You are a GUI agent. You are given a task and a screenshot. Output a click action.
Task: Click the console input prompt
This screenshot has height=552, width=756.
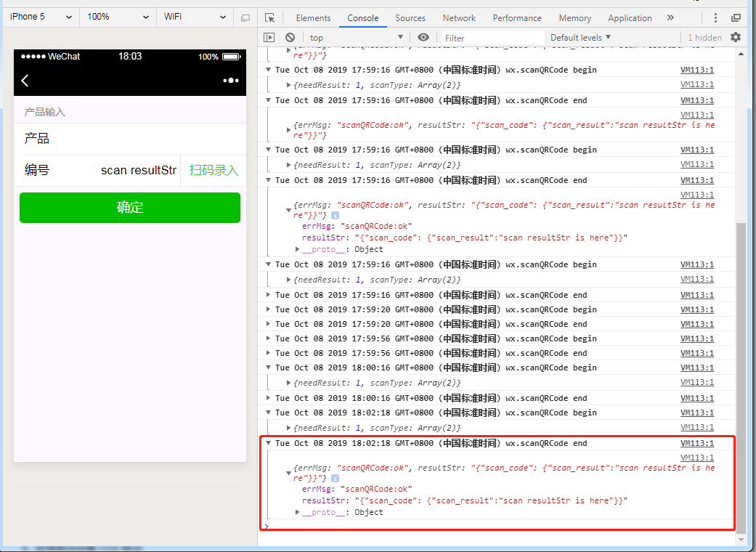497,525
